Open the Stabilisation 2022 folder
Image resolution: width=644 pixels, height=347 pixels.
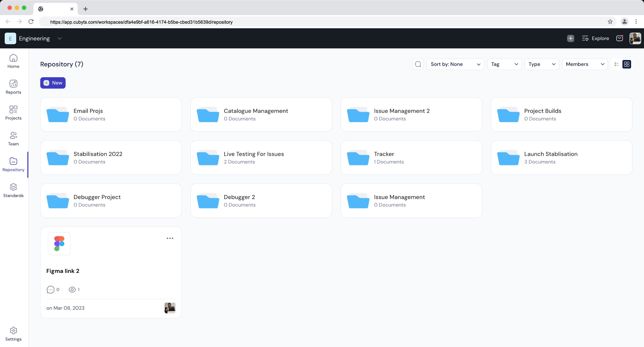click(x=111, y=157)
